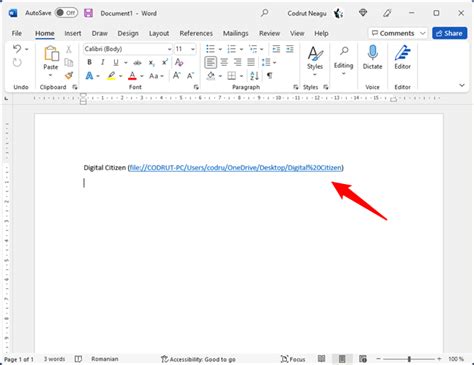Open the Undo history dropdown arrow
This screenshot has width=474, height=365.
[x=27, y=49]
